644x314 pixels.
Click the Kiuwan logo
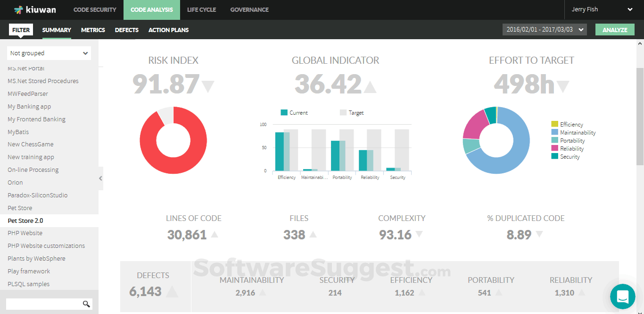click(x=36, y=9)
